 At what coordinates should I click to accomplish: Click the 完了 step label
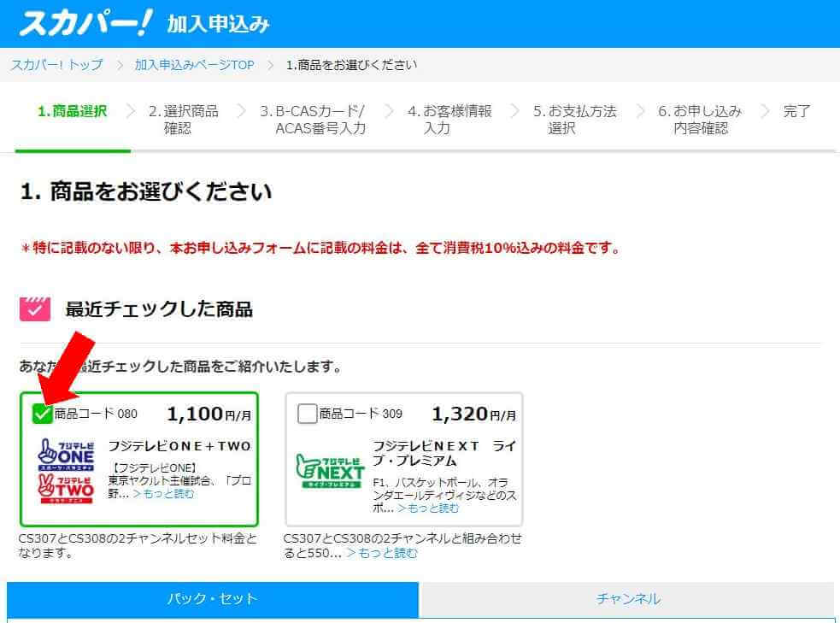pos(796,111)
